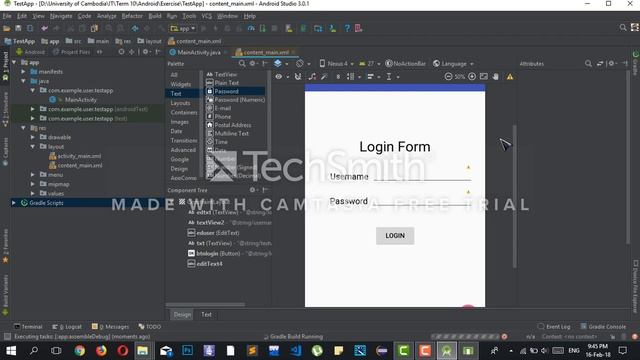Open the Event Log tool window

[554, 327]
